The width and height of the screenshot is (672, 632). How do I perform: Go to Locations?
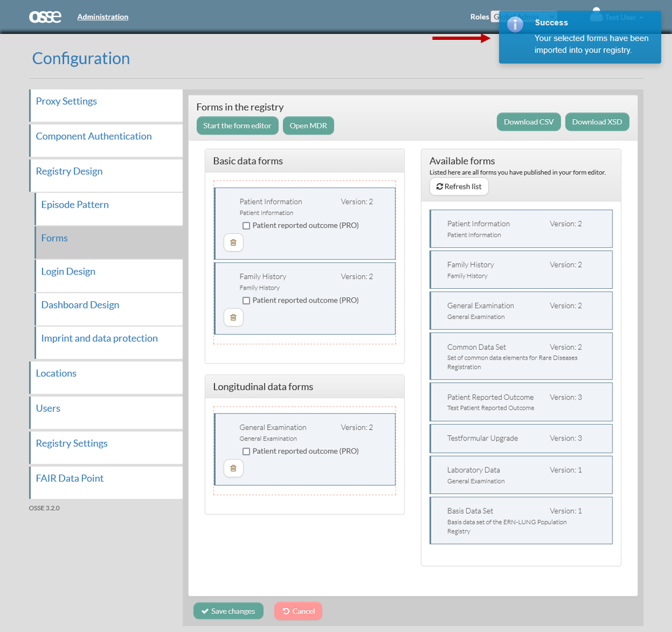pos(106,378)
